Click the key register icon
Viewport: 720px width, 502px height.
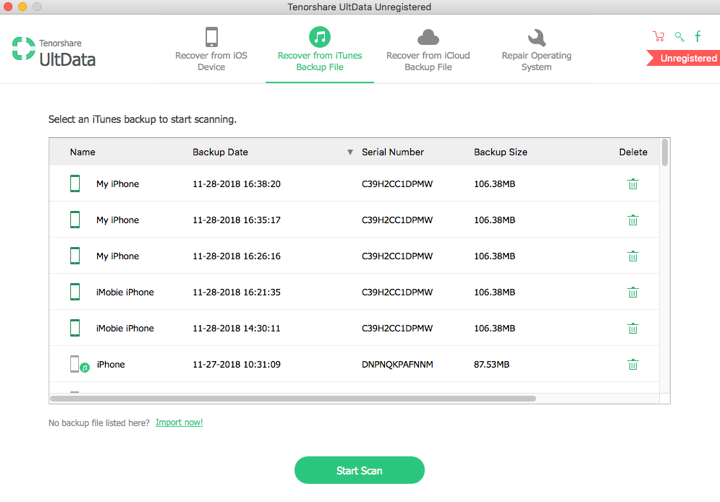(679, 37)
